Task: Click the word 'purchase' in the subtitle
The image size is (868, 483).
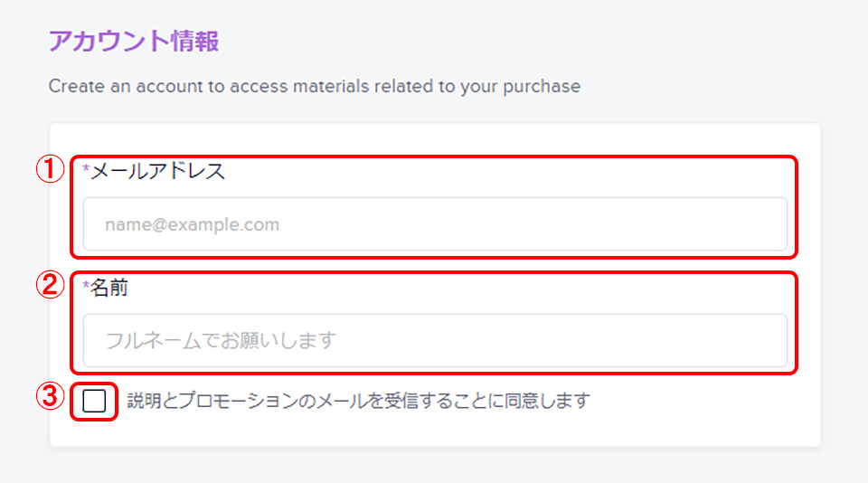Action: click(x=542, y=87)
